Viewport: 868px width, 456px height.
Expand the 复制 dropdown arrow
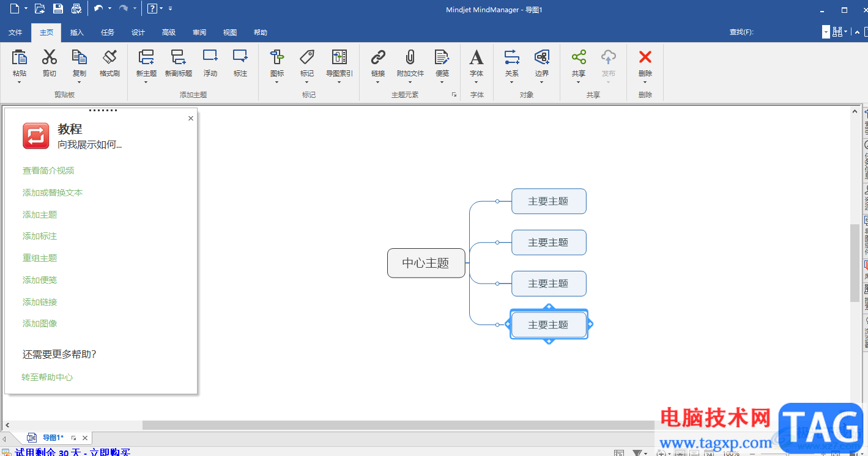(80, 83)
